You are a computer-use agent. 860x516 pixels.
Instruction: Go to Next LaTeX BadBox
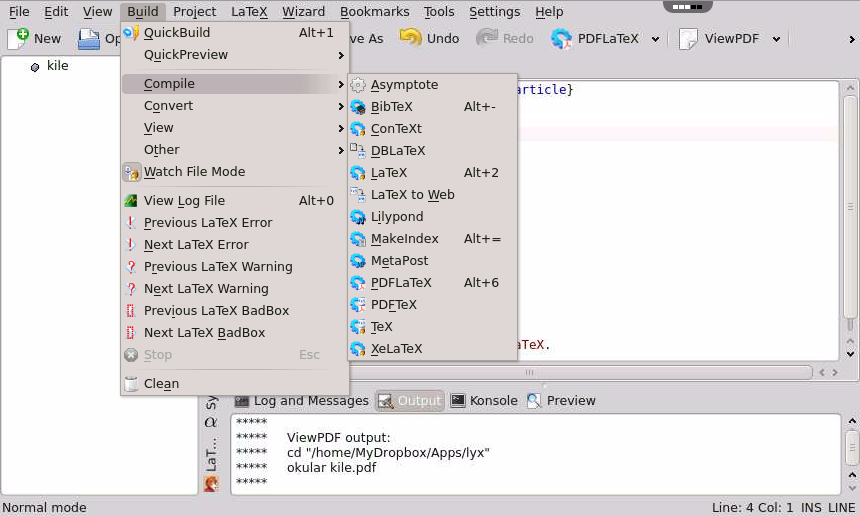[x=235, y=332]
